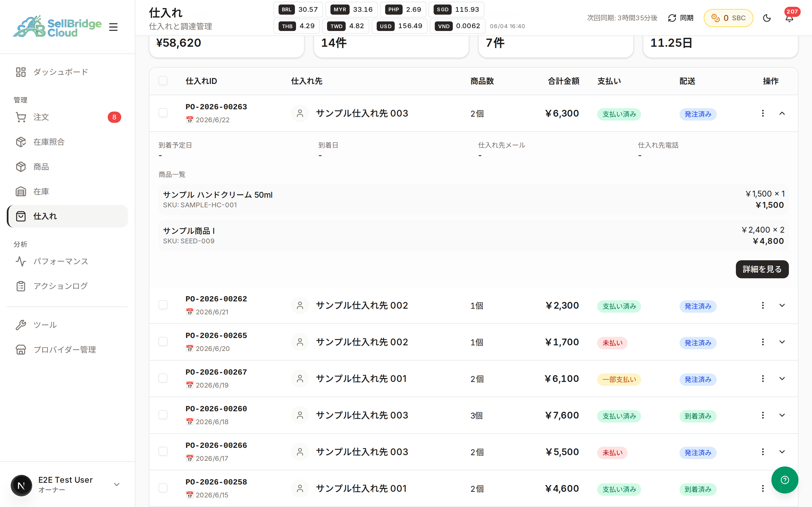Open three-dot menu for PO-2026-00263

pos(763,113)
